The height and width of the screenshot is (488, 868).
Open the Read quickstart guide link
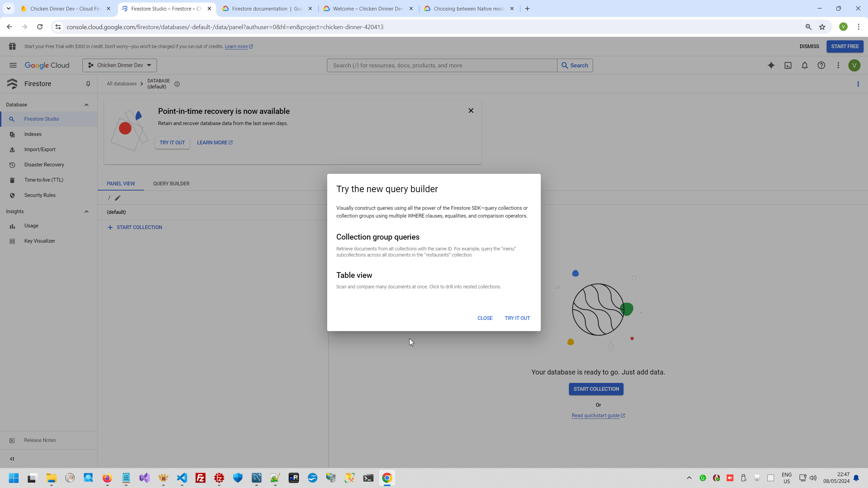596,415
